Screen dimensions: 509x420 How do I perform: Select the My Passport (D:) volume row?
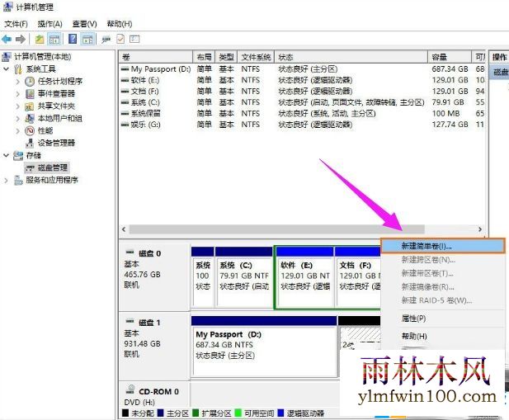tap(302, 69)
